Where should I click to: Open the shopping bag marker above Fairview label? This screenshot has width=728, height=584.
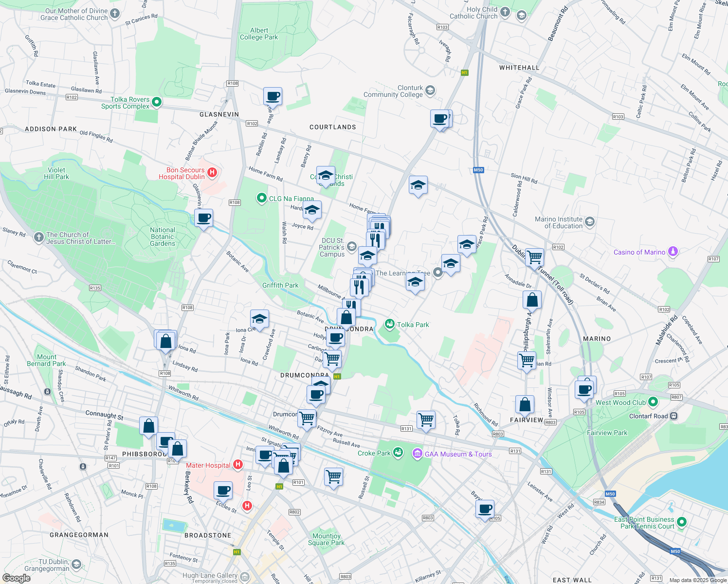[525, 404]
